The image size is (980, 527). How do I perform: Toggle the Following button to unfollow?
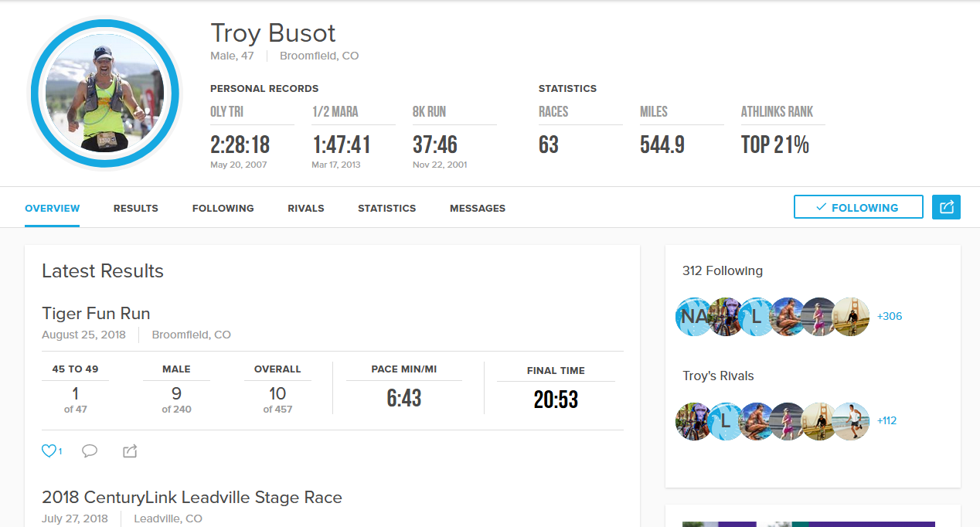858,207
